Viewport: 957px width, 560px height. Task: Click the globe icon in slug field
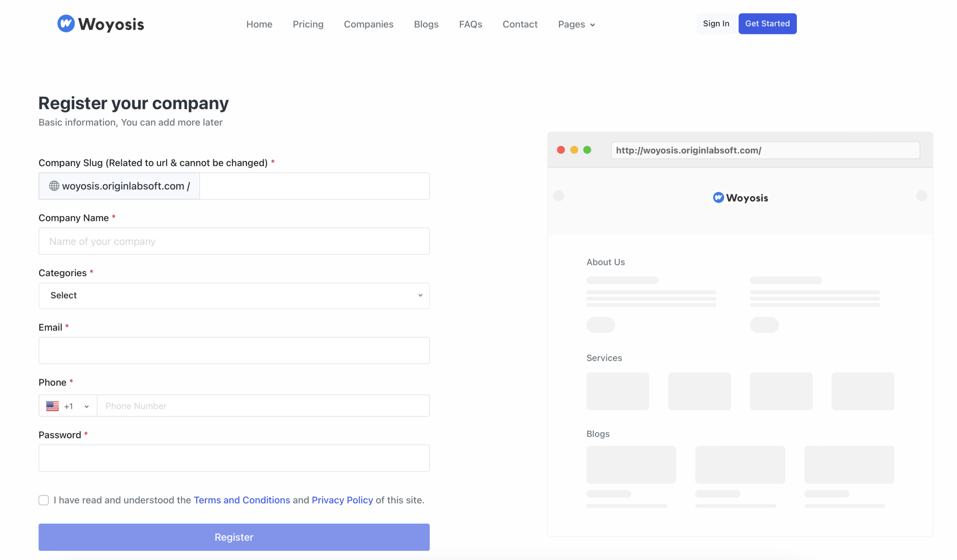(x=54, y=186)
